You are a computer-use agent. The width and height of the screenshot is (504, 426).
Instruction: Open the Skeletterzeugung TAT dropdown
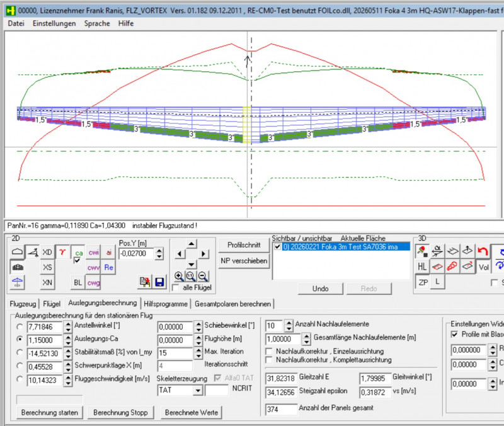click(198, 390)
